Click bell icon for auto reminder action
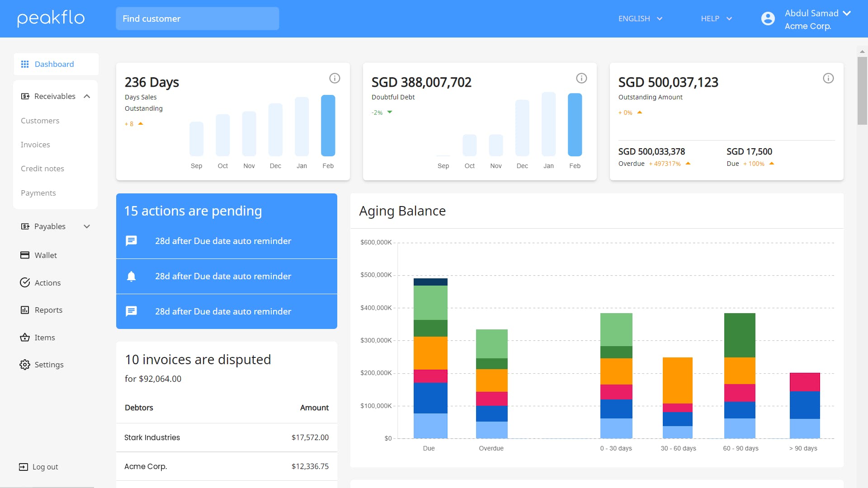 pyautogui.click(x=131, y=276)
